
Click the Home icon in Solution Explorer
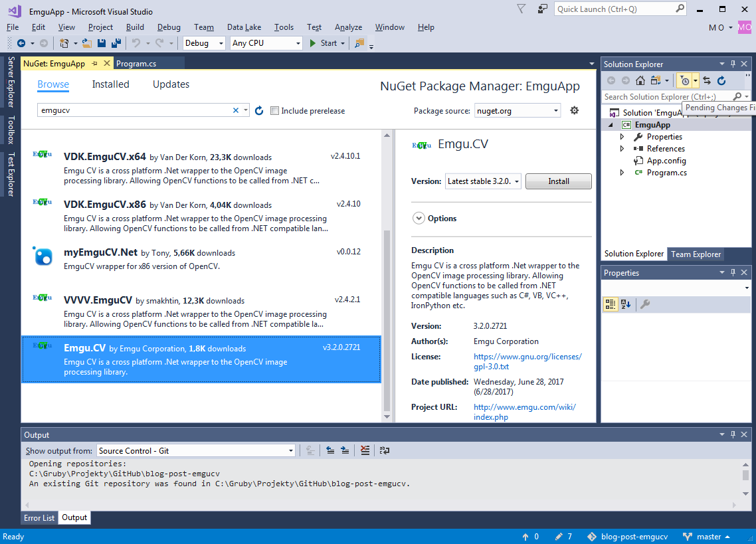pyautogui.click(x=640, y=80)
